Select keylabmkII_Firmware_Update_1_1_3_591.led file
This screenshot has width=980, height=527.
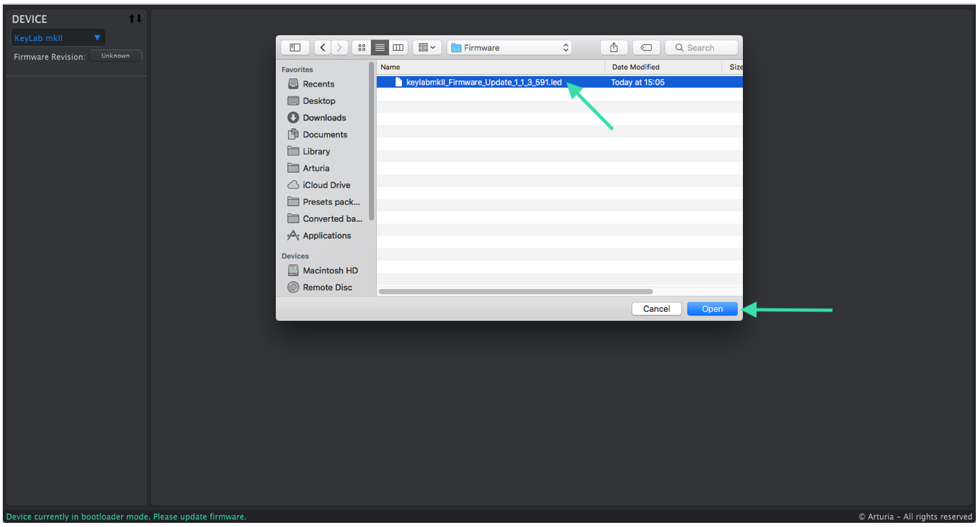483,83
